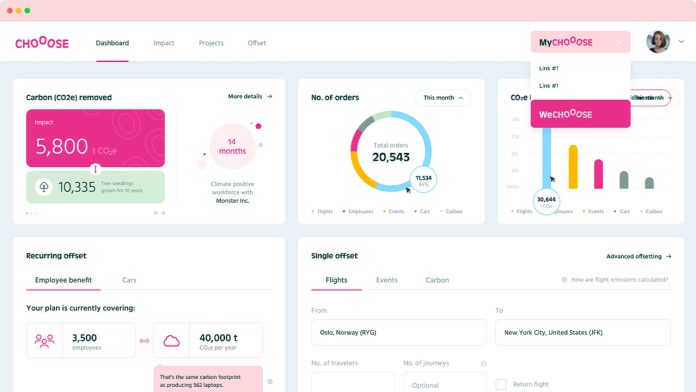Open the This month dropdown for orders

click(x=443, y=98)
